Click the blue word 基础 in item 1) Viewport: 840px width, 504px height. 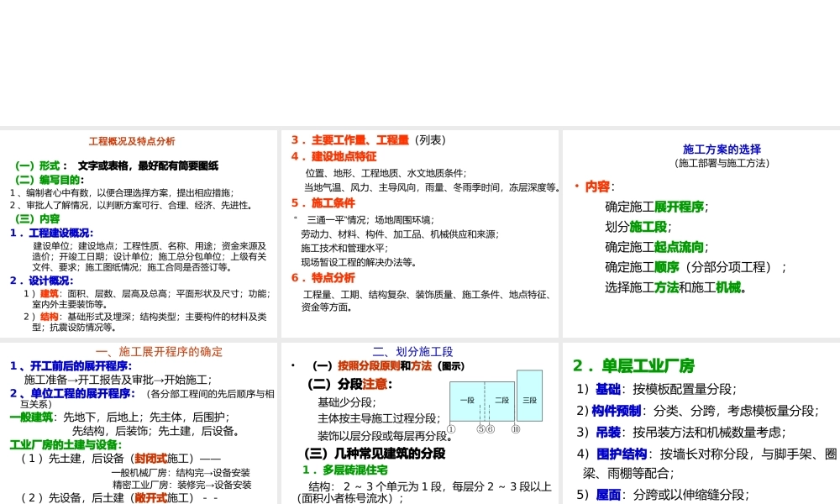tap(608, 389)
